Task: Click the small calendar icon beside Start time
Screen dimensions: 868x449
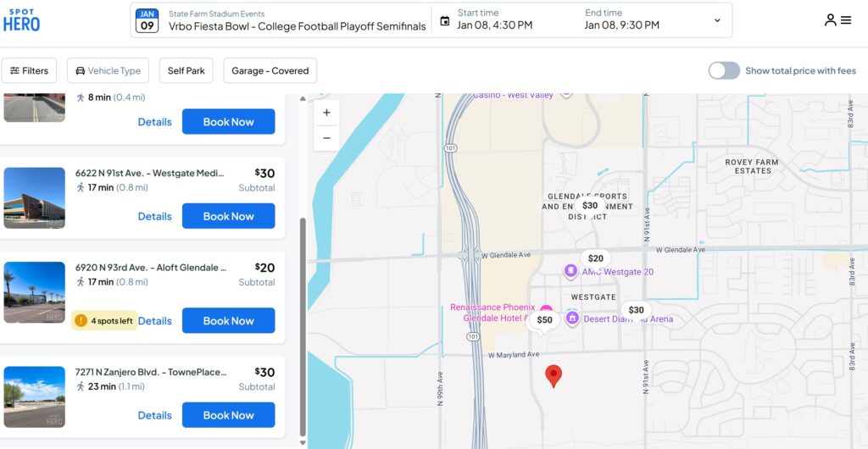Action: (x=444, y=21)
